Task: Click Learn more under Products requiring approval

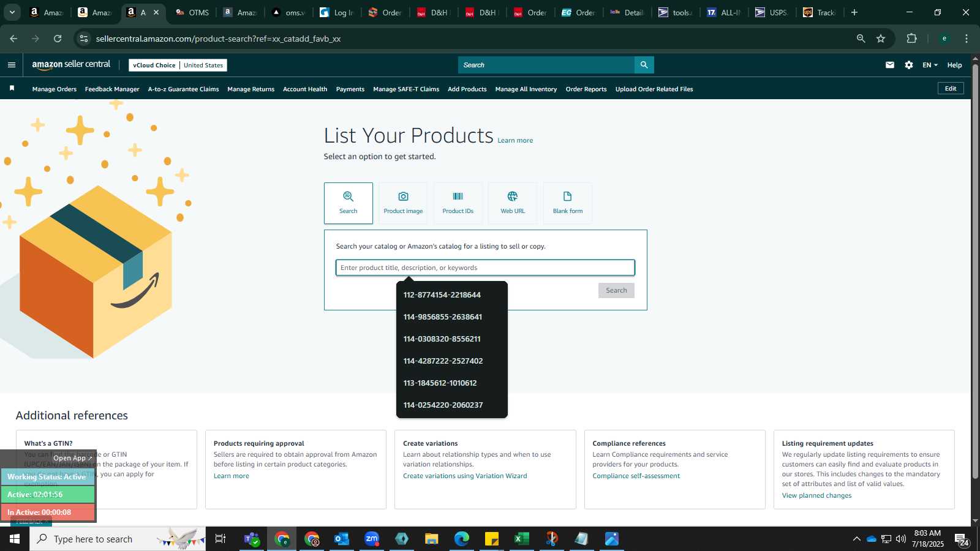Action: [x=231, y=476]
